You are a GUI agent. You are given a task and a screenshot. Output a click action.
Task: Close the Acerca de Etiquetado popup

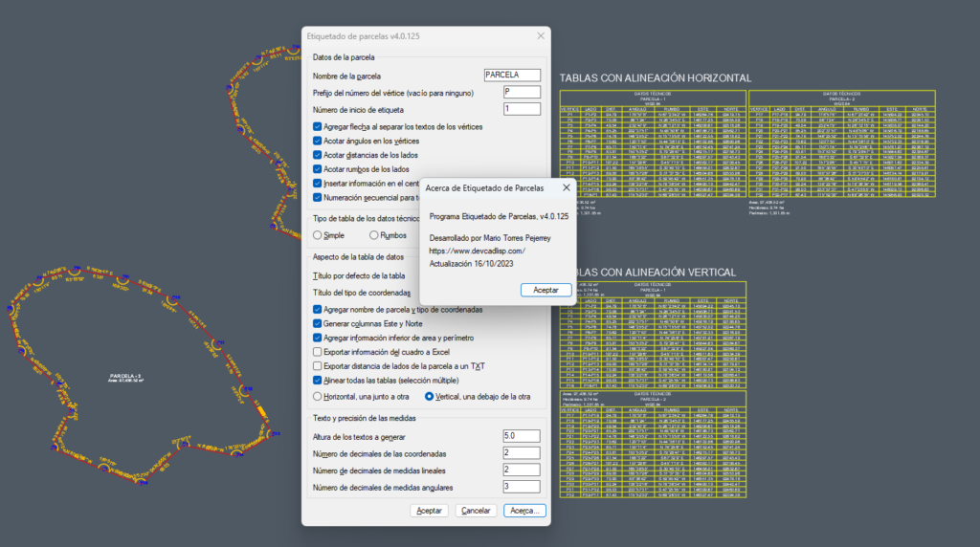[x=567, y=188]
